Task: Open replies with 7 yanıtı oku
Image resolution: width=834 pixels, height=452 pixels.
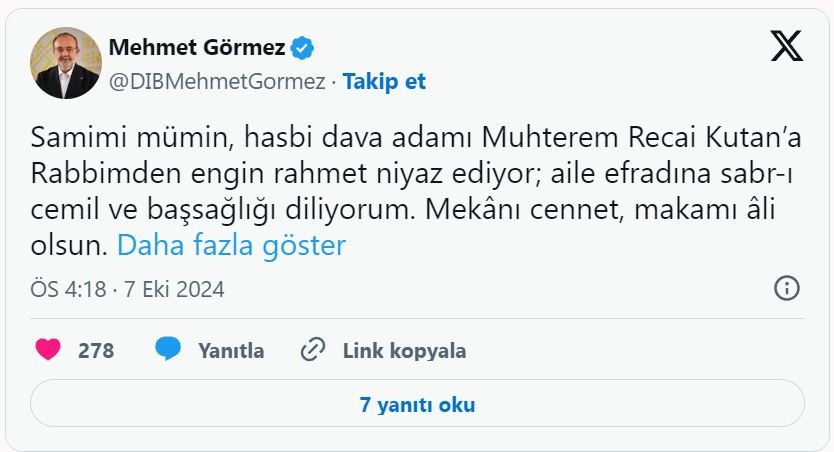Action: click(417, 405)
